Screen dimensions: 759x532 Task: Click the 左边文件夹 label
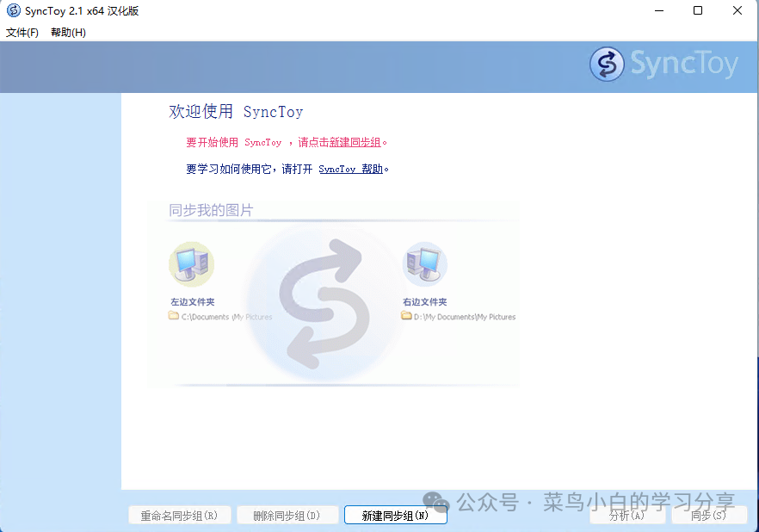[x=193, y=301]
